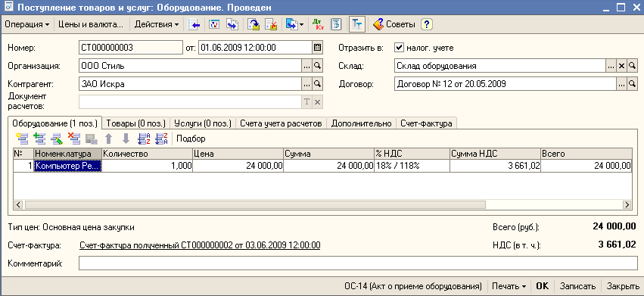The height and width of the screenshot is (296, 644).
Task: Open magnifier icon for Договор № 12
Action: pos(632,84)
